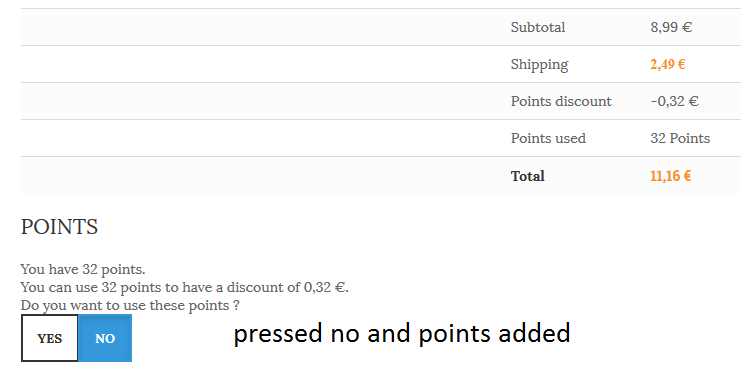The image size is (756, 372).
Task: Click the bold Total label
Action: pos(527,176)
